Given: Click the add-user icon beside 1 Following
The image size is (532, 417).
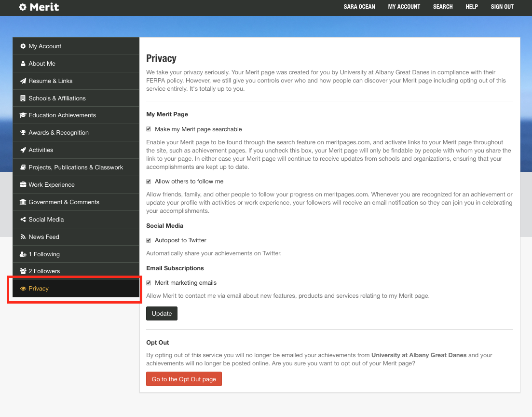Looking at the screenshot, I should click(x=23, y=254).
